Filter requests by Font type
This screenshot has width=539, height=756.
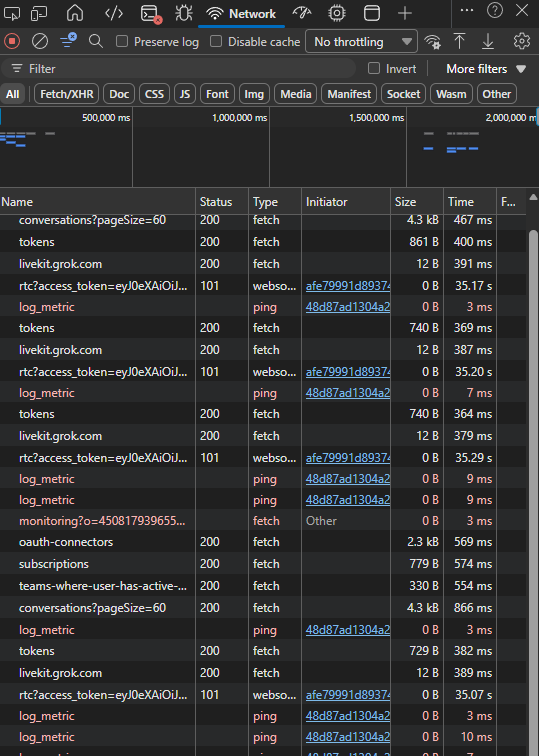217,94
